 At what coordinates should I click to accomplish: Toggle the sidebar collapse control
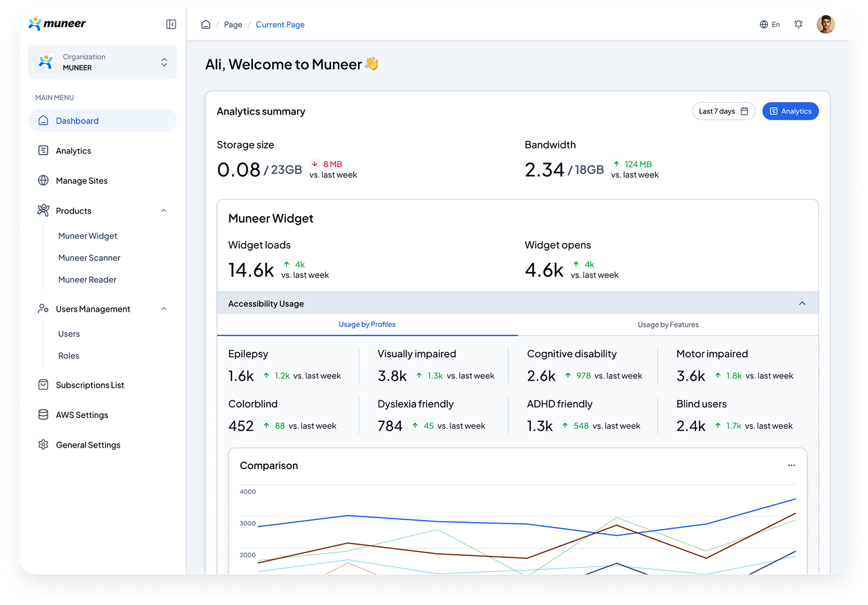pos(171,23)
